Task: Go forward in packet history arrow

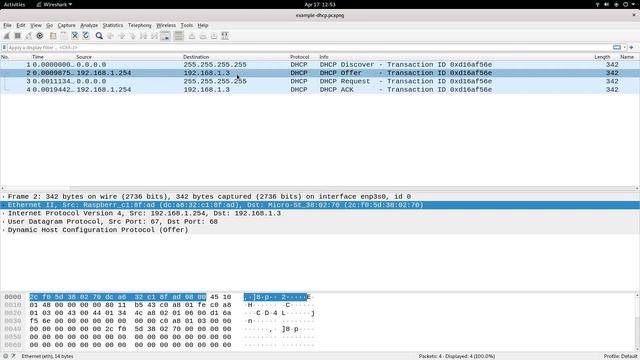Action: click(122, 36)
